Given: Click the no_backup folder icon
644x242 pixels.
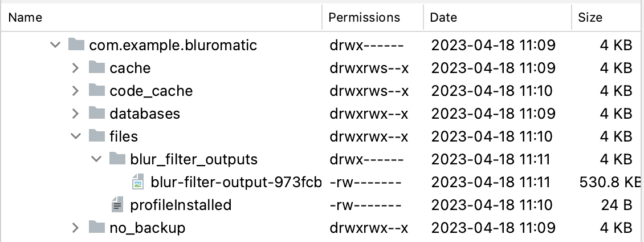Looking at the screenshot, I should point(97,228).
